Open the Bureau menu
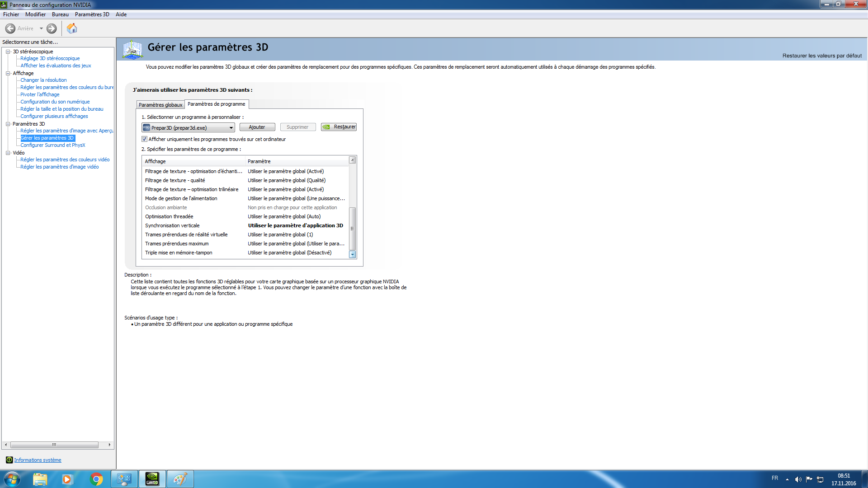Viewport: 868px width, 488px height. pos(60,14)
